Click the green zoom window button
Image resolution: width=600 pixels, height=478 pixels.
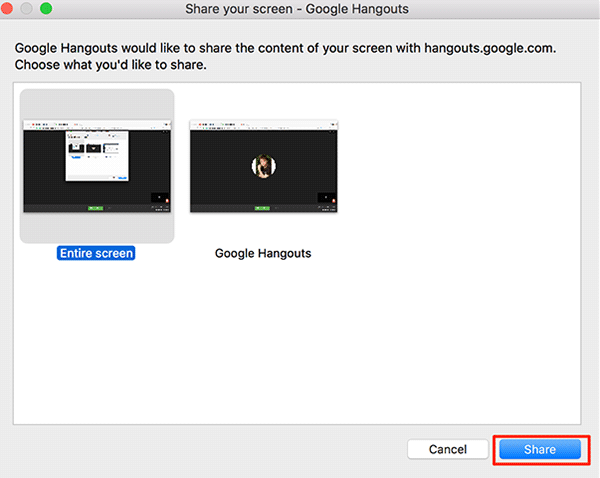click(x=46, y=9)
